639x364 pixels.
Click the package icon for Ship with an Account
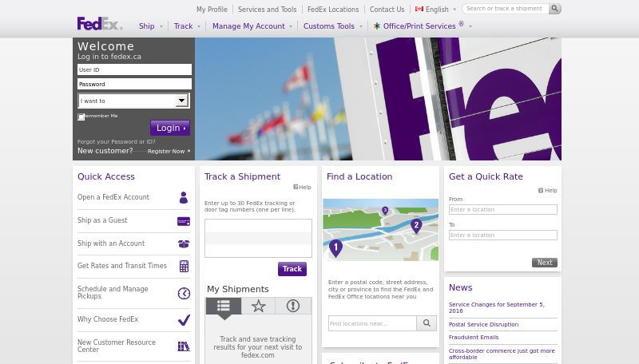click(x=184, y=244)
